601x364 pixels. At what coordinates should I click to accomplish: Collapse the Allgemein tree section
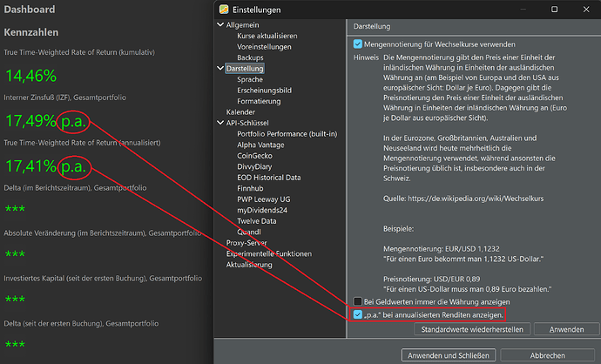click(x=219, y=25)
